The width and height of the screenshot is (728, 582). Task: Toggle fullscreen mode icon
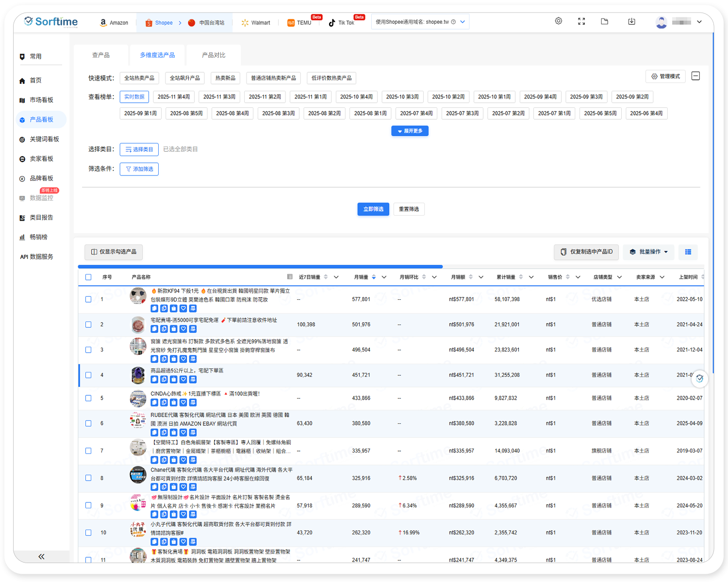pyautogui.click(x=581, y=21)
